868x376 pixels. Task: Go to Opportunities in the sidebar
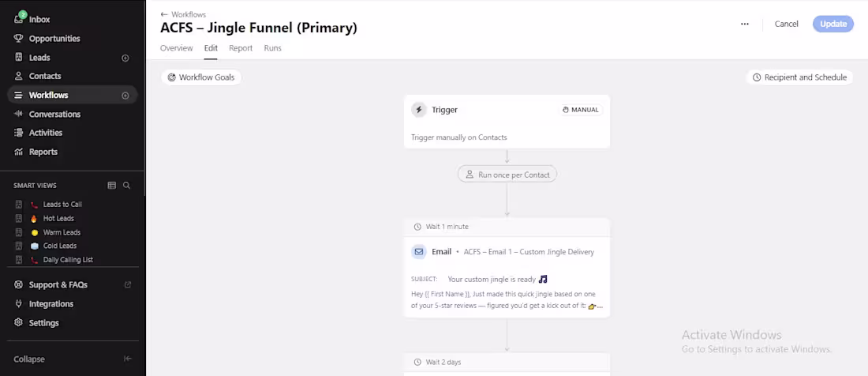(54, 38)
